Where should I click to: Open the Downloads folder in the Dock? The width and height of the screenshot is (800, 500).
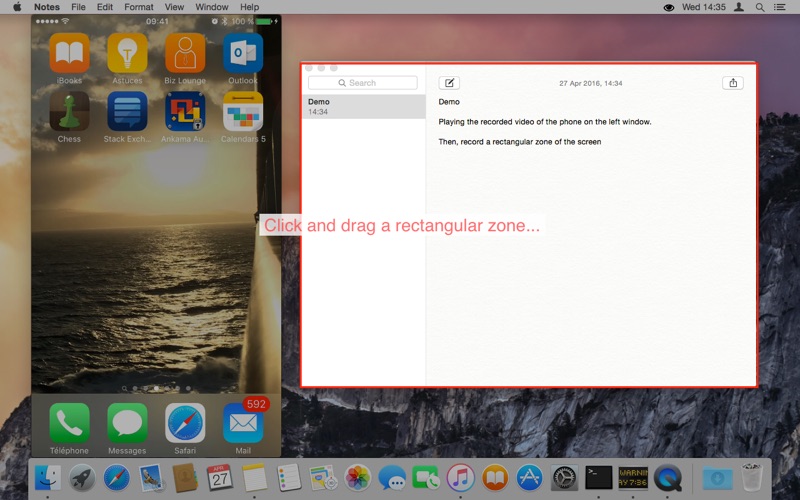717,478
